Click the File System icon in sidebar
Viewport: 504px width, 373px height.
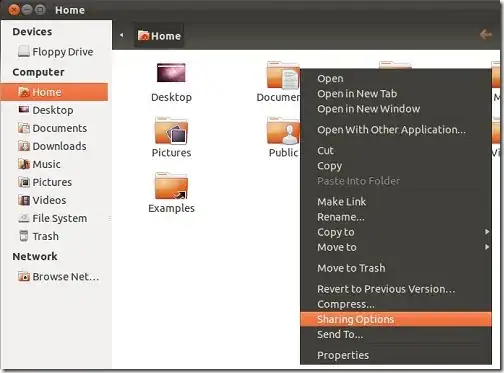coord(24,218)
